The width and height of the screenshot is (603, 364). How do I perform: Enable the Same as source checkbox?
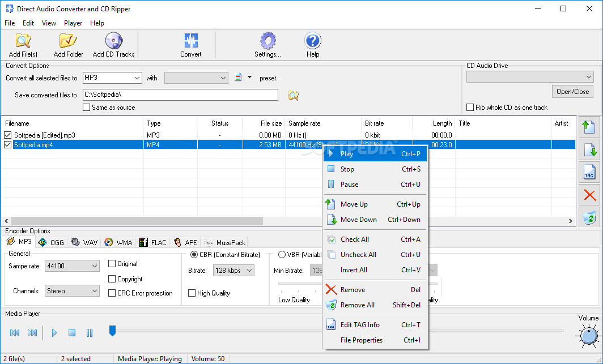(x=87, y=108)
